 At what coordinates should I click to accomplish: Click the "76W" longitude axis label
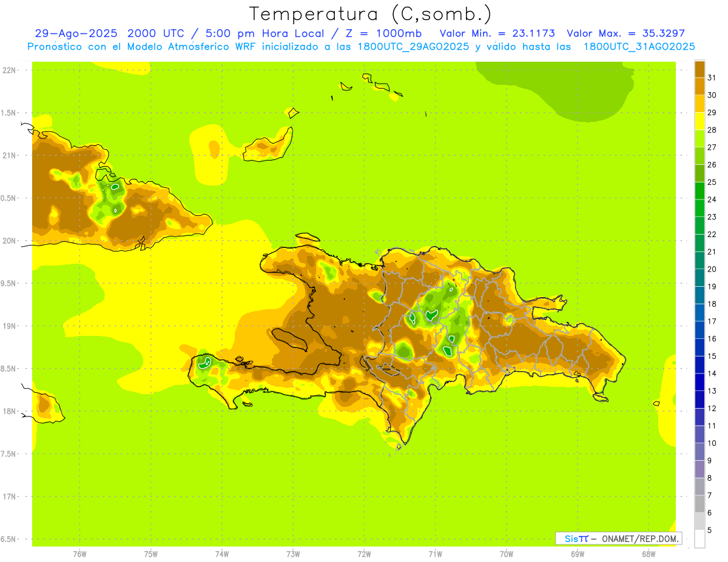79,554
